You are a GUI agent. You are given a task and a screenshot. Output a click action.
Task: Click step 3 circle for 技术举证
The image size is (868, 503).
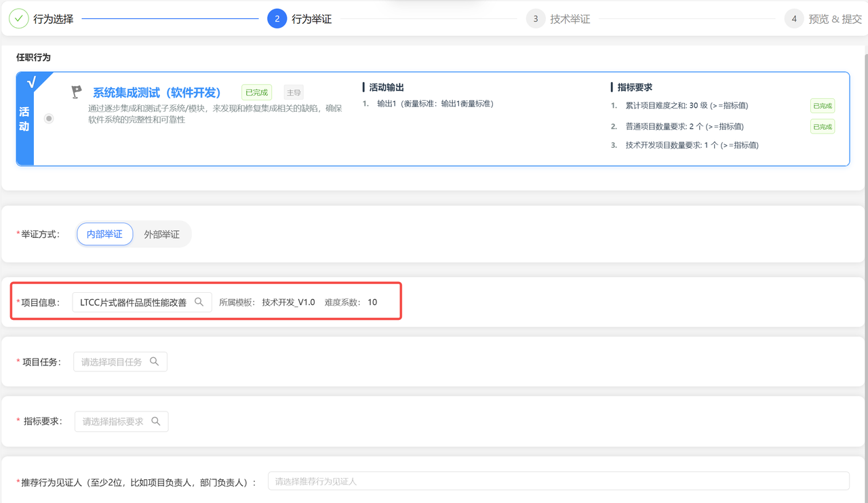tap(536, 19)
